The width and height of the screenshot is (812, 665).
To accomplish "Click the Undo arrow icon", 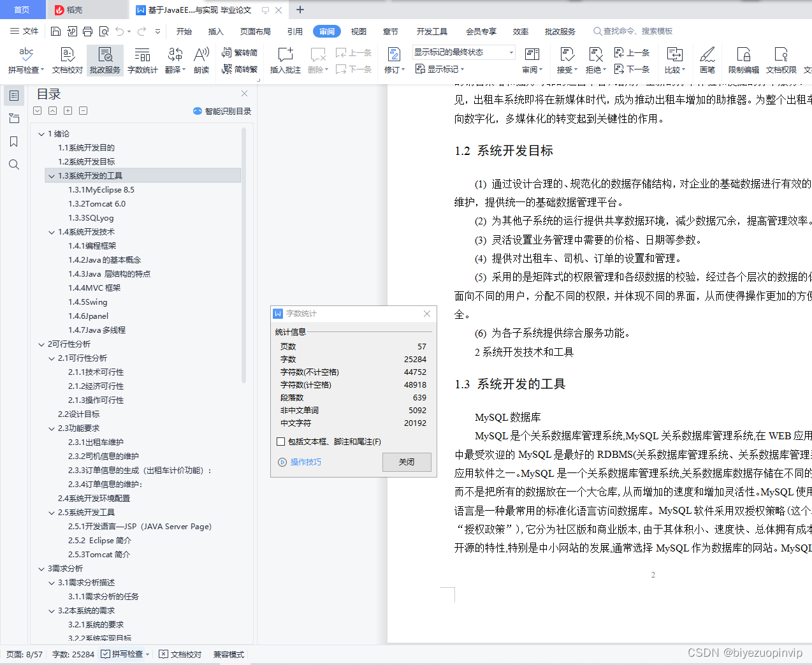I will tap(120, 31).
